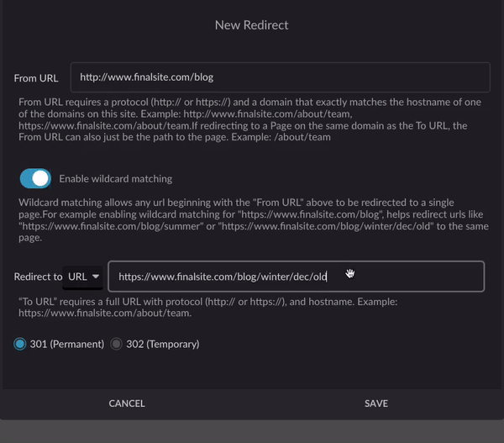The height and width of the screenshot is (443, 504).
Task: Click the 302 (Temporary) label text
Action: pyautogui.click(x=163, y=345)
